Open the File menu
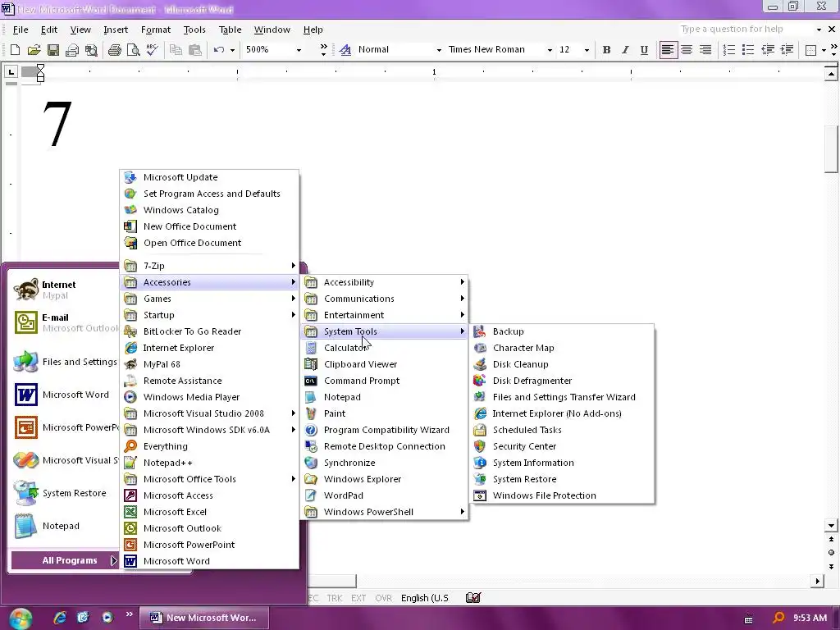840x630 pixels. pos(21,30)
